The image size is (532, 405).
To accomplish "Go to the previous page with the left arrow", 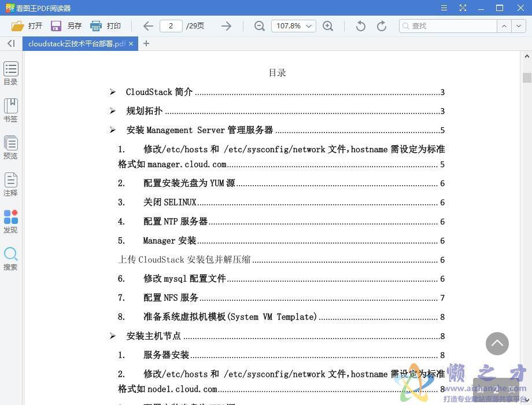I will coord(148,26).
